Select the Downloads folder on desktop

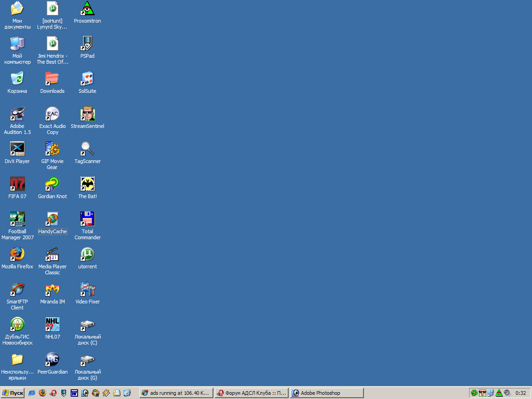(x=52, y=79)
